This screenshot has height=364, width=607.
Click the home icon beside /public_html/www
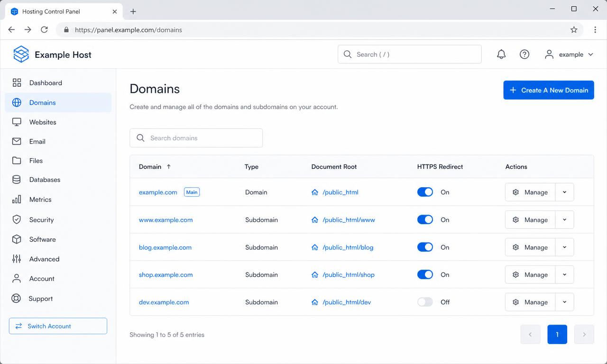(x=315, y=220)
